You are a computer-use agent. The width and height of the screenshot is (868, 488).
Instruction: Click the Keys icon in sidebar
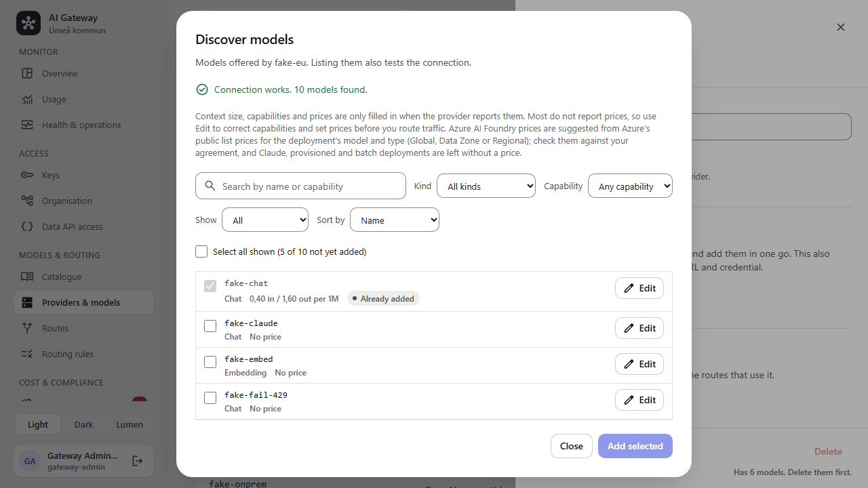click(27, 175)
